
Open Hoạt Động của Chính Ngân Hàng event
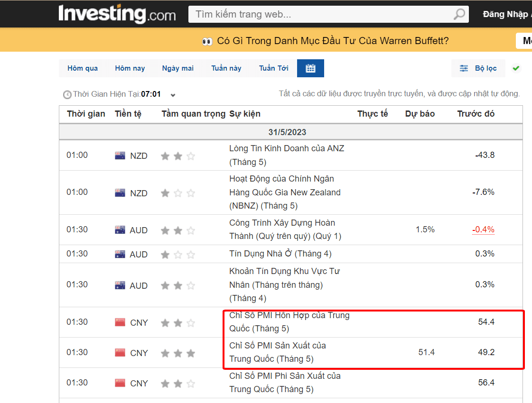click(285, 192)
